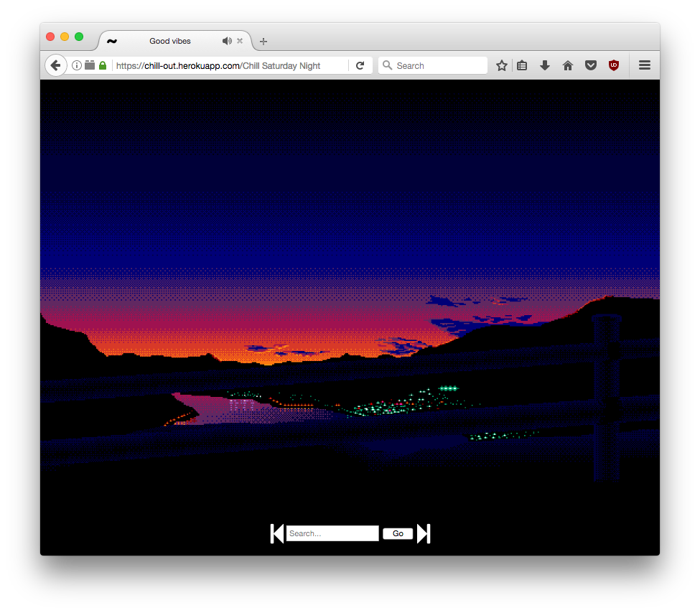Go to the home page icon
Image resolution: width=700 pixels, height=613 pixels.
pos(568,65)
